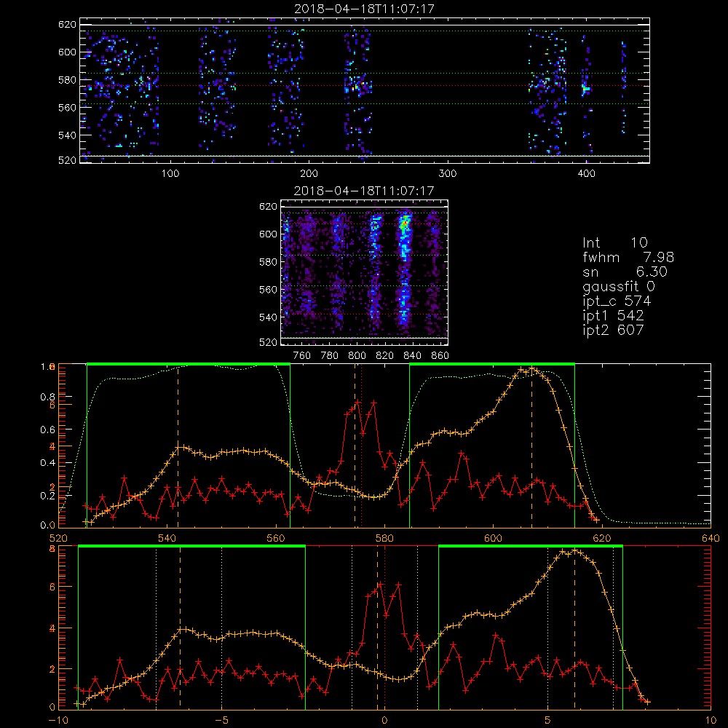The image size is (728, 728).
Task: Click the 'gaussfit 0' readout line
Action: pos(618,286)
